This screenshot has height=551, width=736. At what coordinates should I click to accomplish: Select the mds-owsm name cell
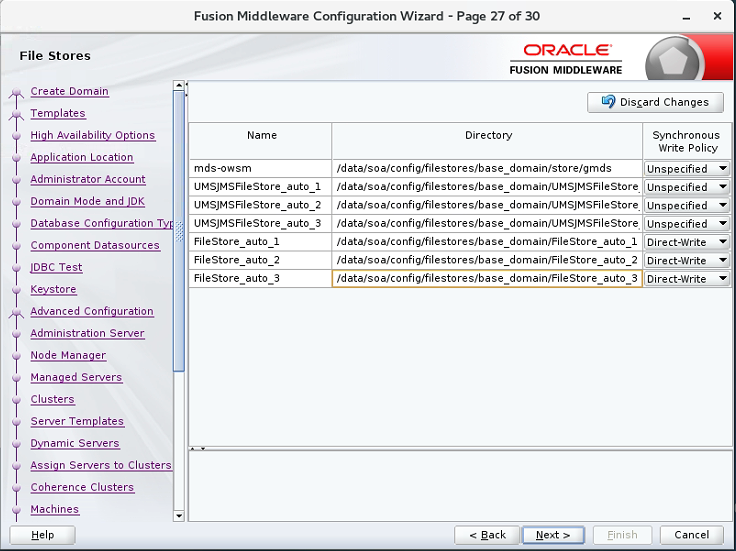261,168
